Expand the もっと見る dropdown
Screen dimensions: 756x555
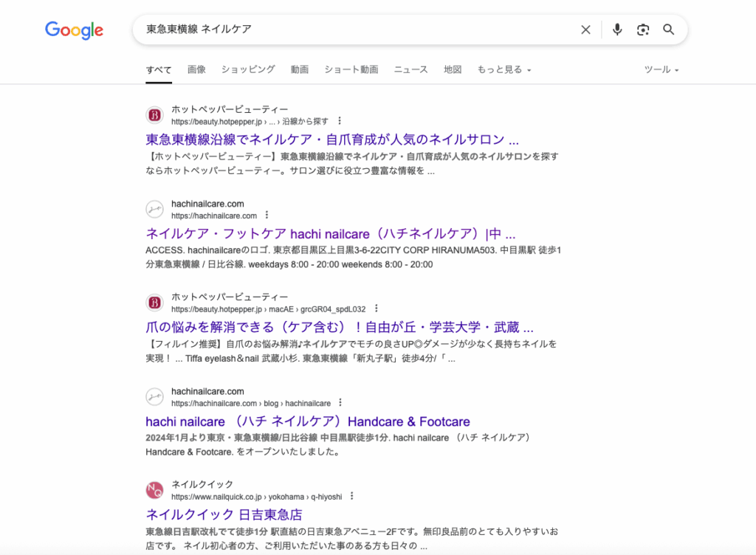tap(504, 69)
